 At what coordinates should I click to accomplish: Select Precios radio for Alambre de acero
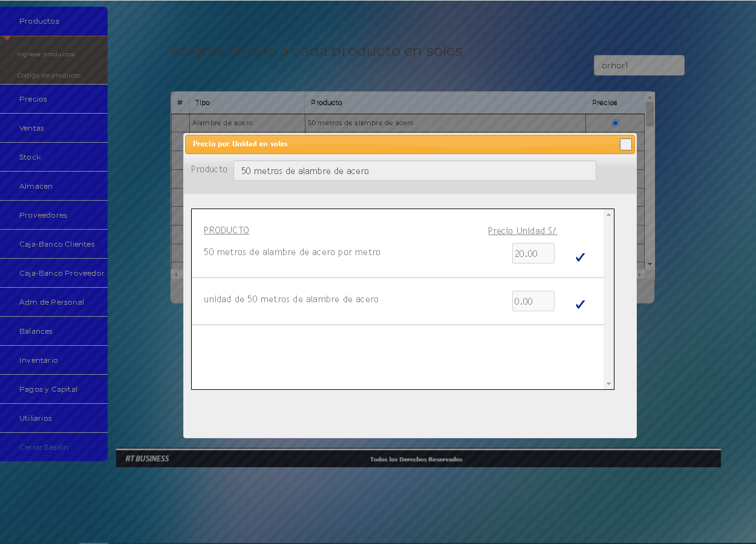tap(615, 123)
